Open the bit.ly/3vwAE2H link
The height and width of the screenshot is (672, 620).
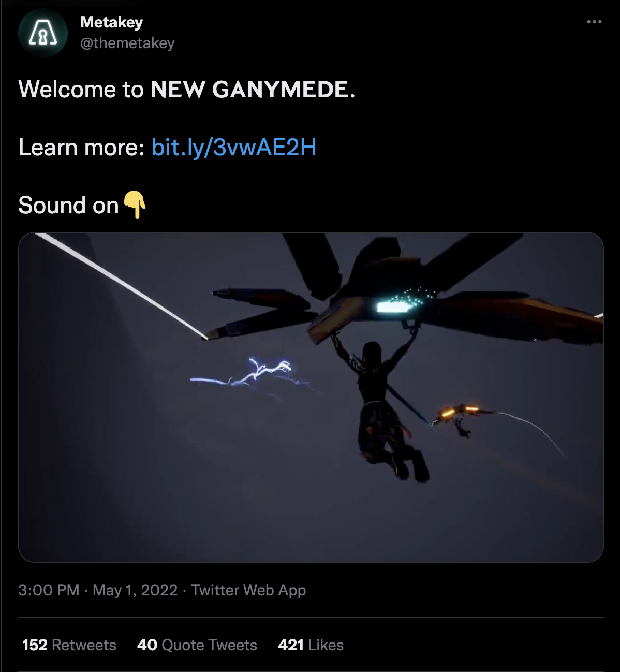coord(234,148)
